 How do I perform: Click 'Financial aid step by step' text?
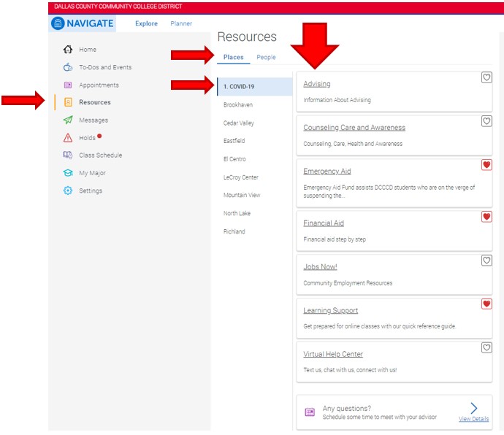[335, 239]
